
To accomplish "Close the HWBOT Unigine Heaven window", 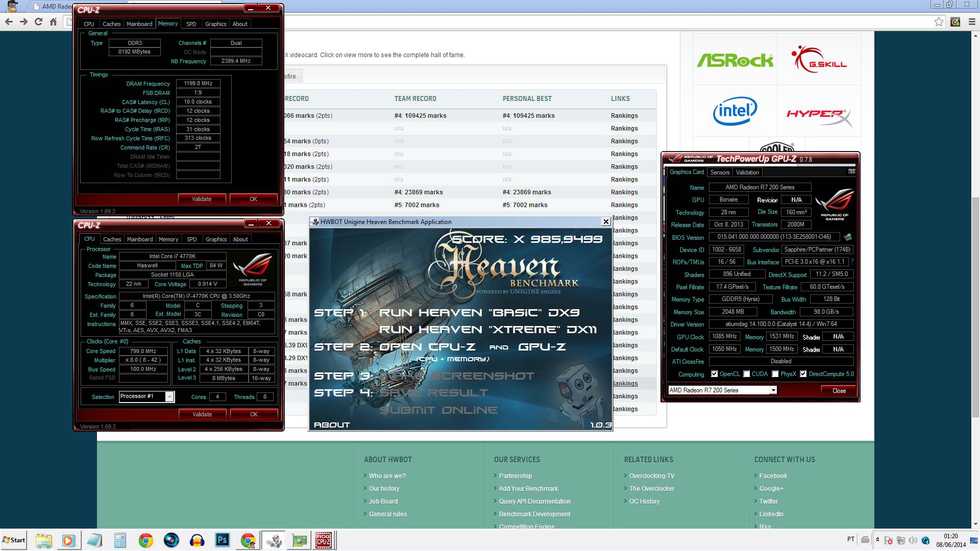I will coord(606,221).
